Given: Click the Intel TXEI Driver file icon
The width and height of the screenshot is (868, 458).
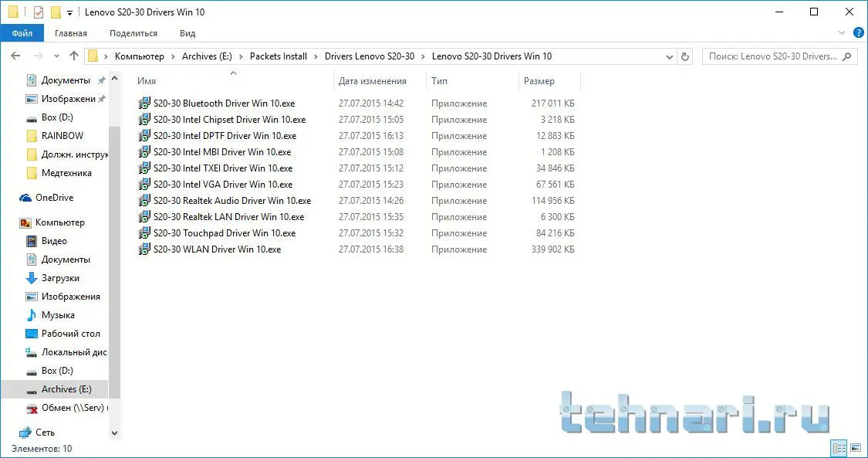Looking at the screenshot, I should 144,168.
